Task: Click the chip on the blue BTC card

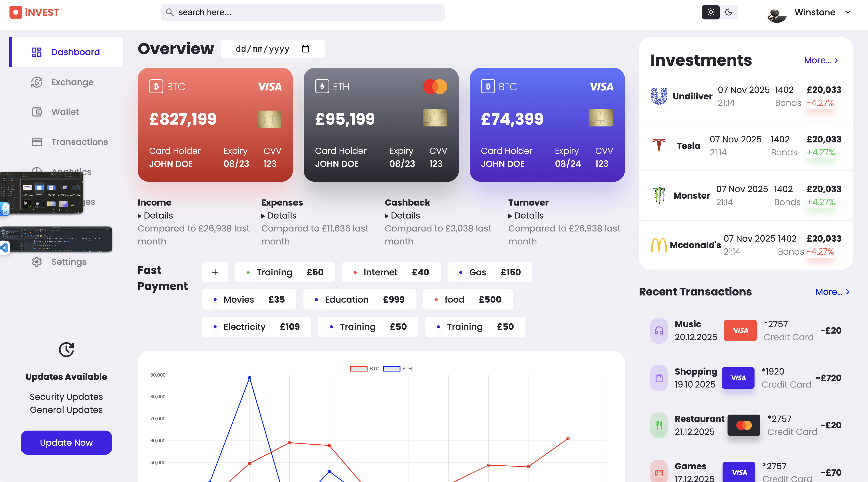Action: (600, 118)
